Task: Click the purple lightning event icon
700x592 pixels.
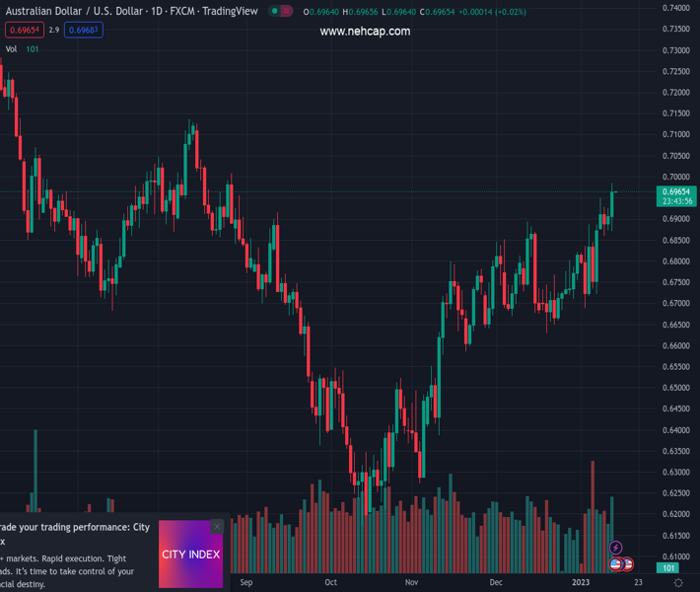Action: click(x=616, y=548)
